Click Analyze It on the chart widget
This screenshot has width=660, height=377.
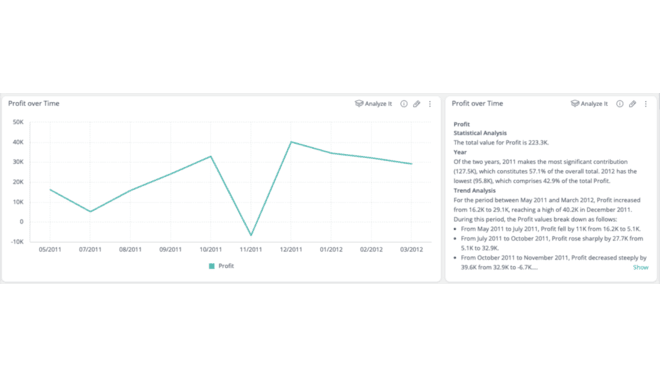point(373,104)
